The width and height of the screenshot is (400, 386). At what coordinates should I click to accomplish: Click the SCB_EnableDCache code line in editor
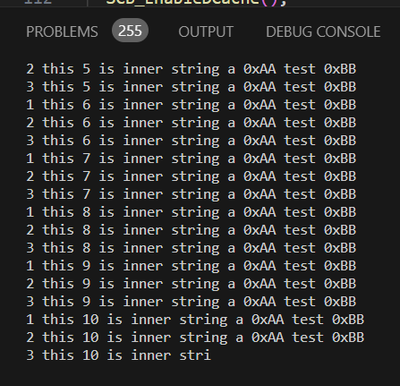pos(197,2)
